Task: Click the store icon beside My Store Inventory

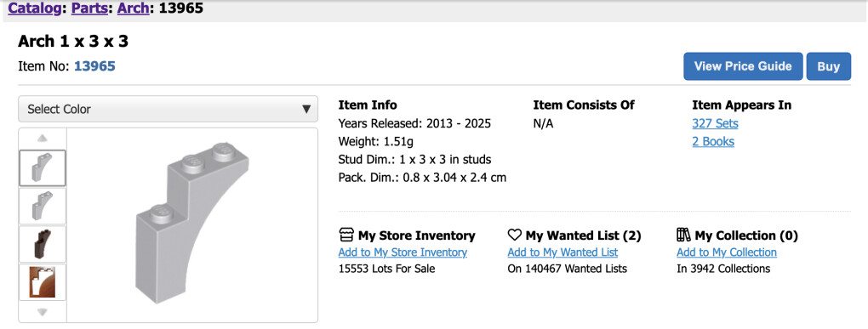Action: (x=346, y=235)
